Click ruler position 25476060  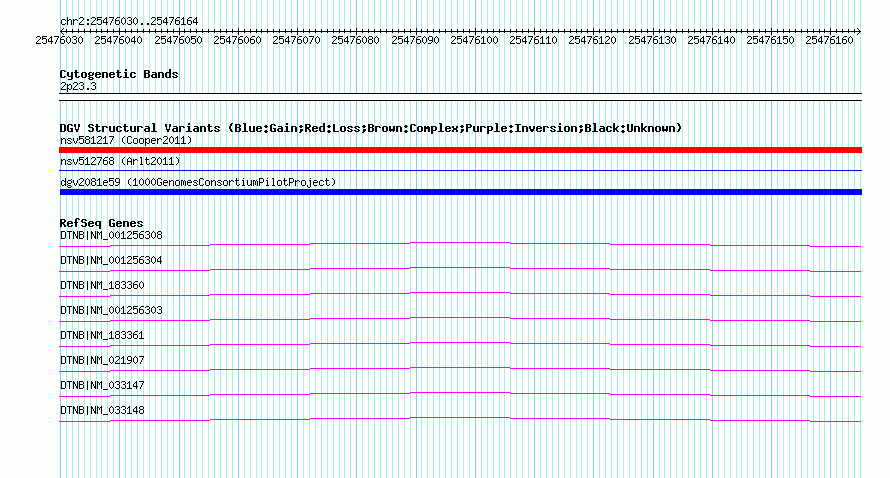(237, 40)
